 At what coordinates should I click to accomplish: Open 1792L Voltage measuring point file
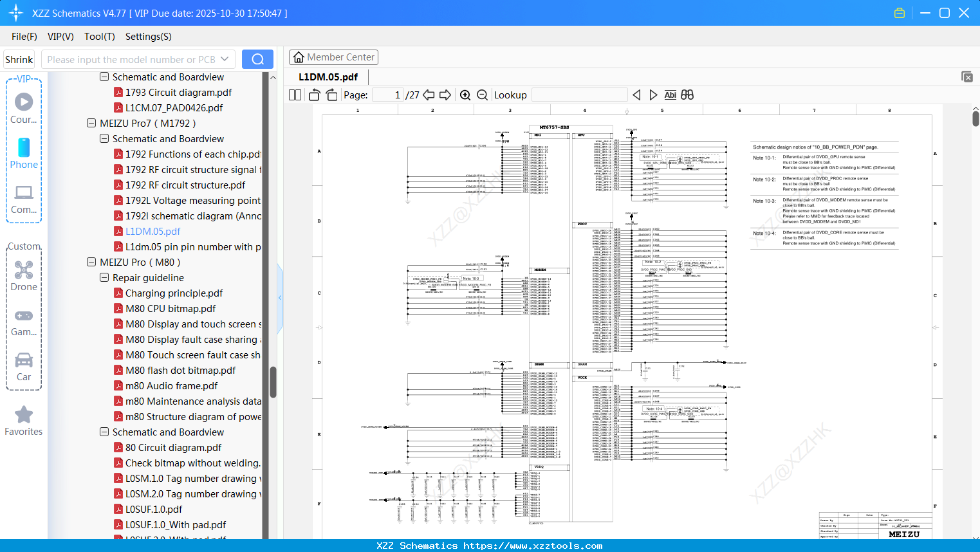point(193,200)
